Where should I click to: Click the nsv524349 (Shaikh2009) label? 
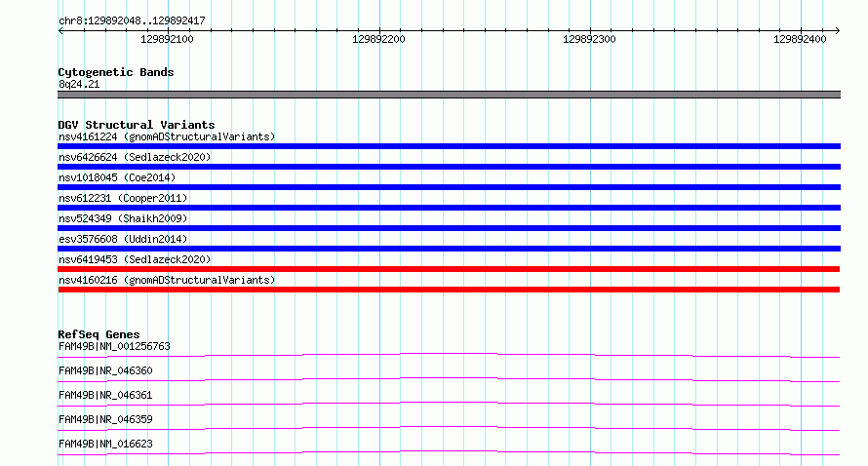pyautogui.click(x=123, y=218)
